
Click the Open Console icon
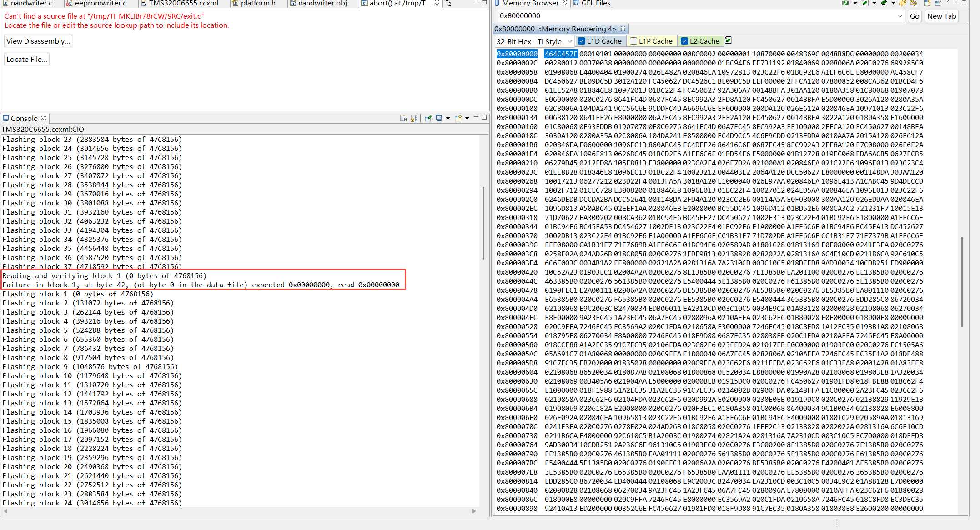pyautogui.click(x=458, y=118)
